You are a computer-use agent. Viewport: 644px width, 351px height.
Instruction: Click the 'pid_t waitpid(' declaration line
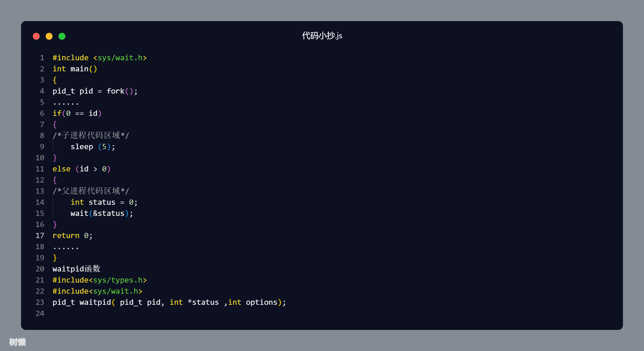[x=169, y=302]
